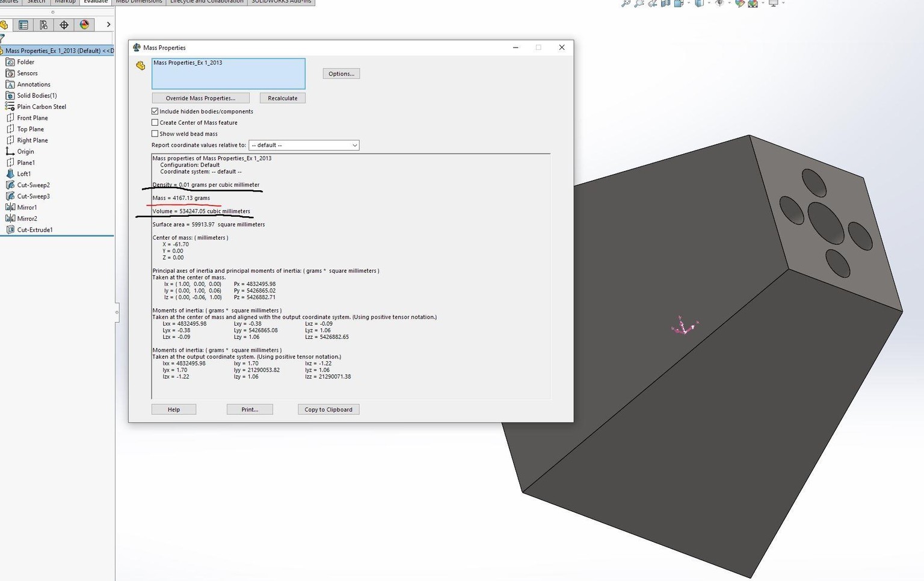Click the 'Volume = 534247.05 cubic millimeters' line

pos(201,211)
